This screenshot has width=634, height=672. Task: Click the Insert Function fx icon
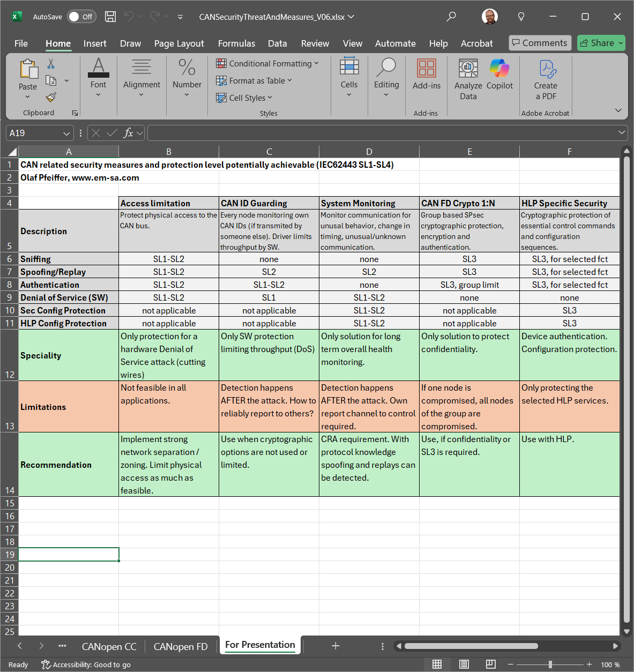click(x=128, y=133)
